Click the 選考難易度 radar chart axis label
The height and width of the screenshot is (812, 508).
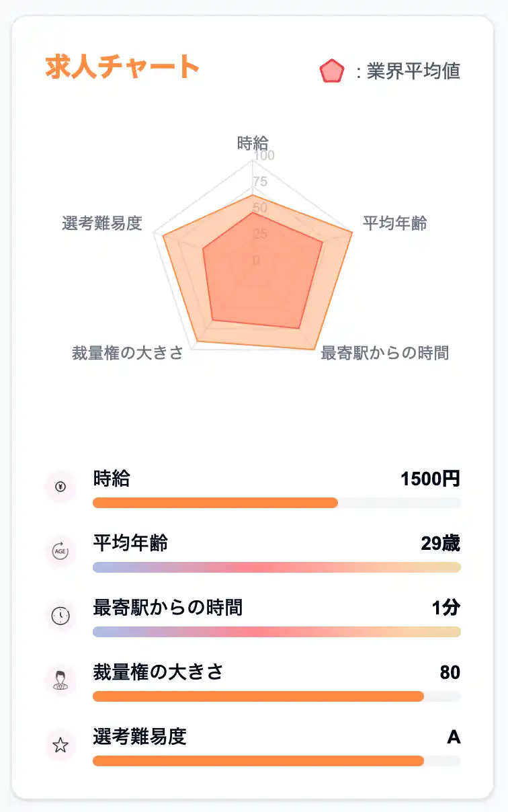pos(102,223)
